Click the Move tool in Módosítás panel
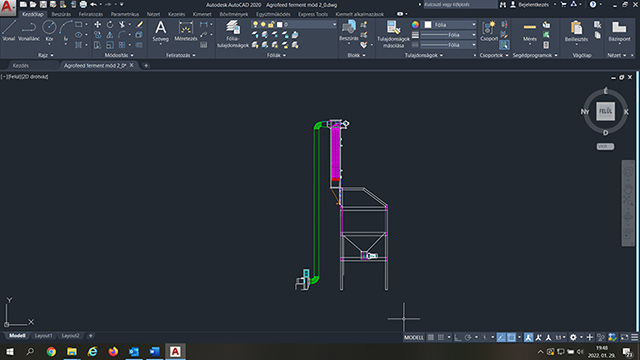This screenshot has width=640, height=360. pyautogui.click(x=97, y=24)
